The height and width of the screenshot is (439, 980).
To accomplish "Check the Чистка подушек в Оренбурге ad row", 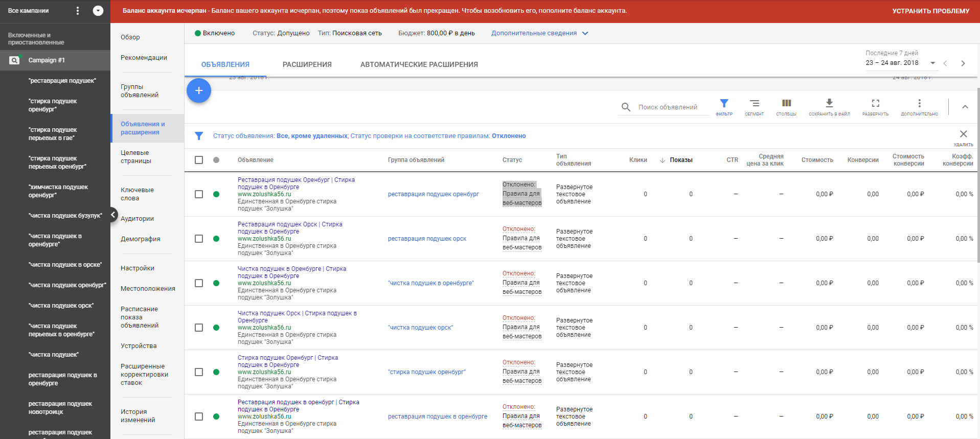I will click(x=199, y=283).
